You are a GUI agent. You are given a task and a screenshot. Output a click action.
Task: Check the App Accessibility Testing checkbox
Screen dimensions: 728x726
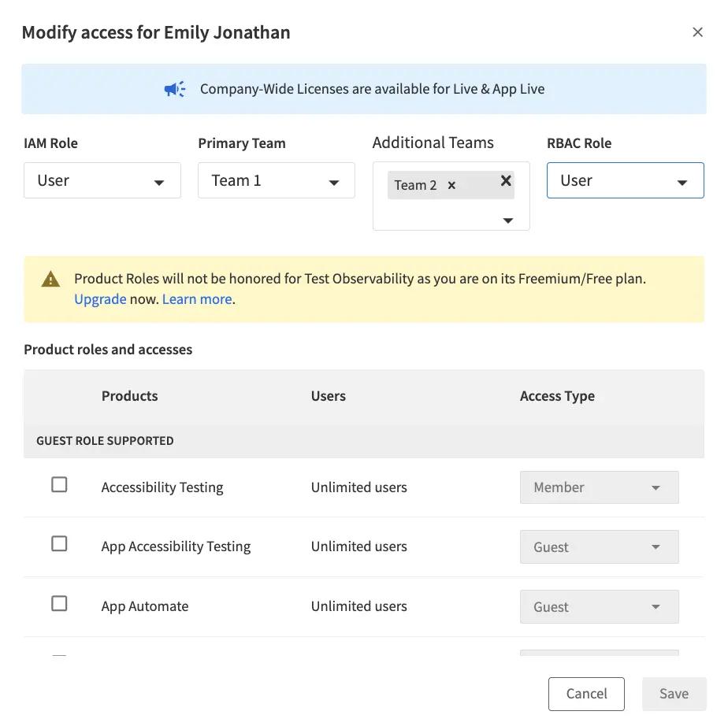(x=59, y=543)
